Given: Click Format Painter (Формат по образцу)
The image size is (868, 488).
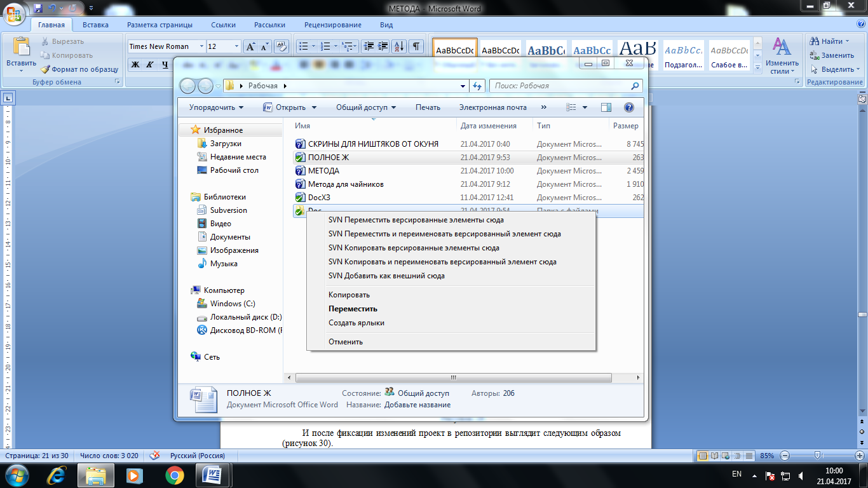Looking at the screenshot, I should (x=80, y=69).
